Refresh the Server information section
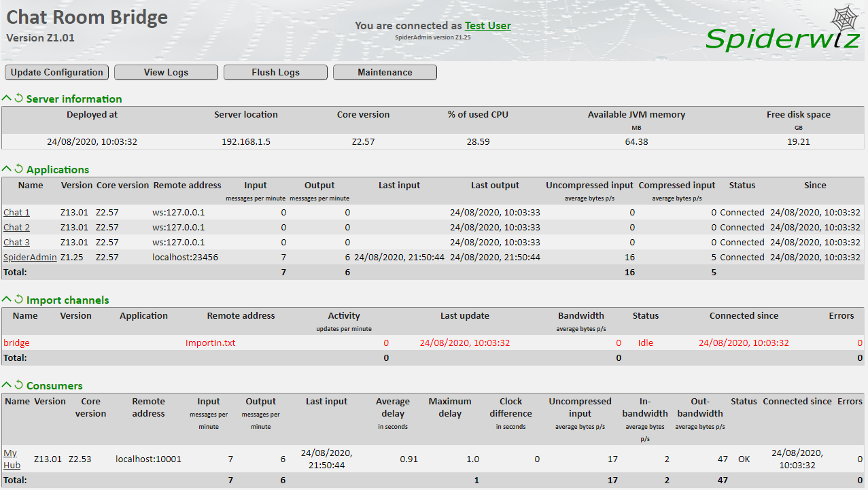This screenshot has width=868, height=490. tap(17, 98)
